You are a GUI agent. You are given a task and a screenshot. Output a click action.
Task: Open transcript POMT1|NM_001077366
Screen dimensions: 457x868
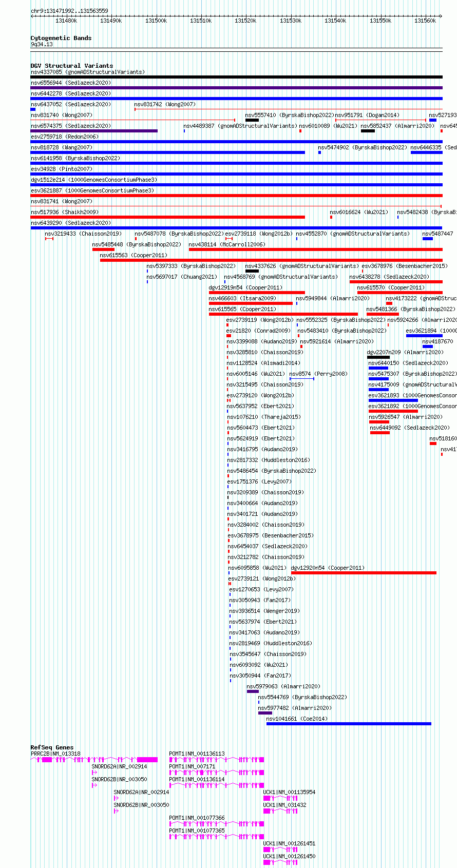[x=197, y=818]
